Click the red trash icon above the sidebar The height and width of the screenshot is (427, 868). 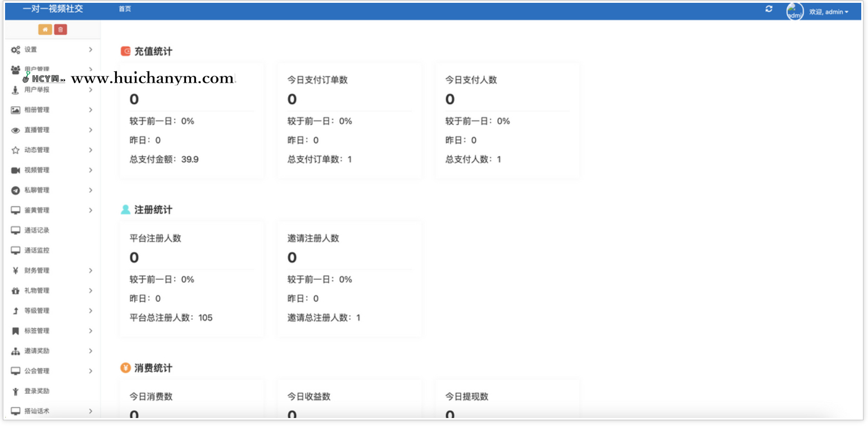(60, 29)
